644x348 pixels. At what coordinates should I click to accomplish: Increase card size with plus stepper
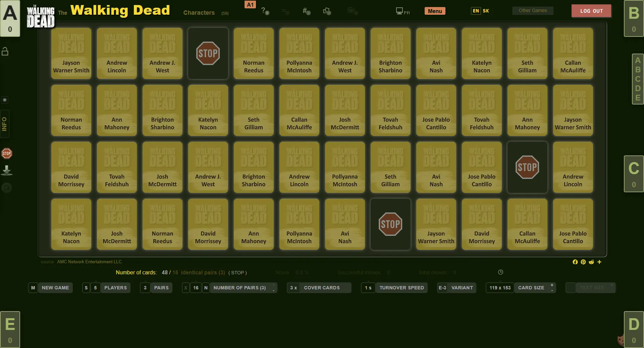point(552,285)
